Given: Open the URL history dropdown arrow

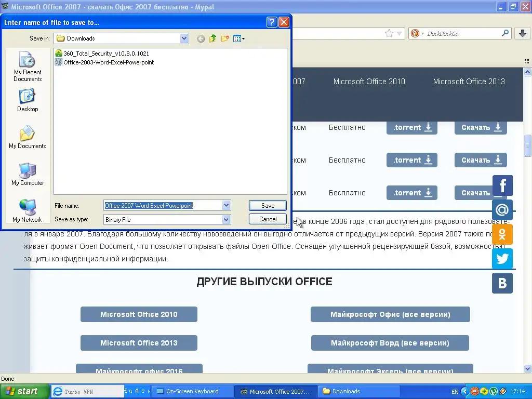Looking at the screenshot, I should (400, 33).
